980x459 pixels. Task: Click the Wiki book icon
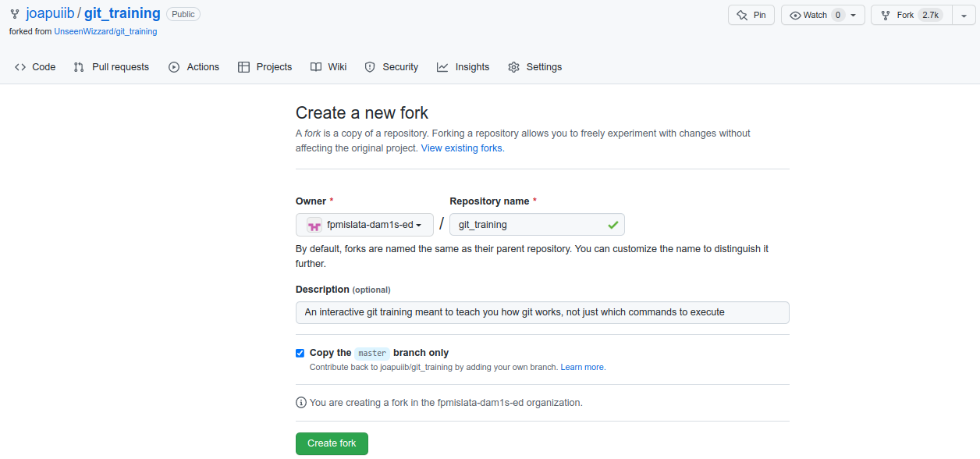coord(316,67)
